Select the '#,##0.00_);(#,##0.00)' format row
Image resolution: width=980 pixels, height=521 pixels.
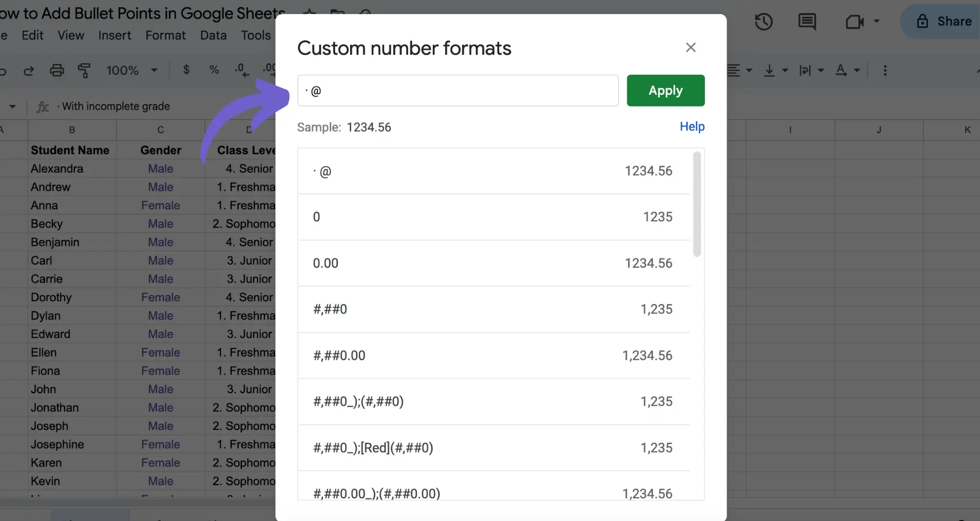pyautogui.click(x=494, y=486)
